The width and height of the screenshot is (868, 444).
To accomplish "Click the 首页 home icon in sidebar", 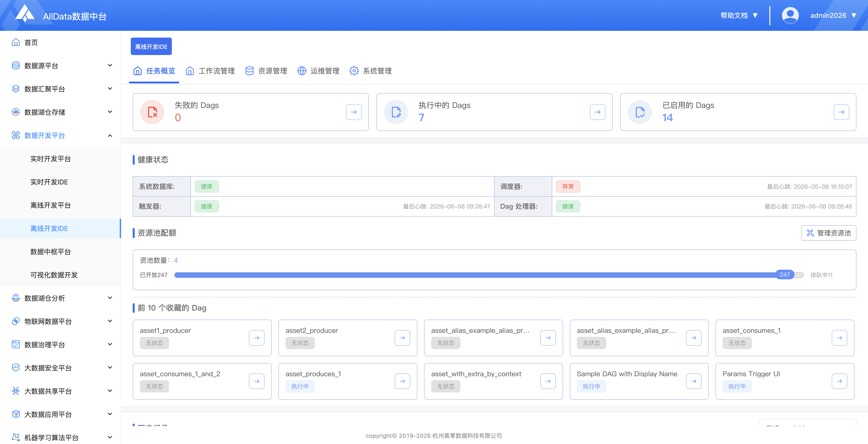I will tap(15, 42).
